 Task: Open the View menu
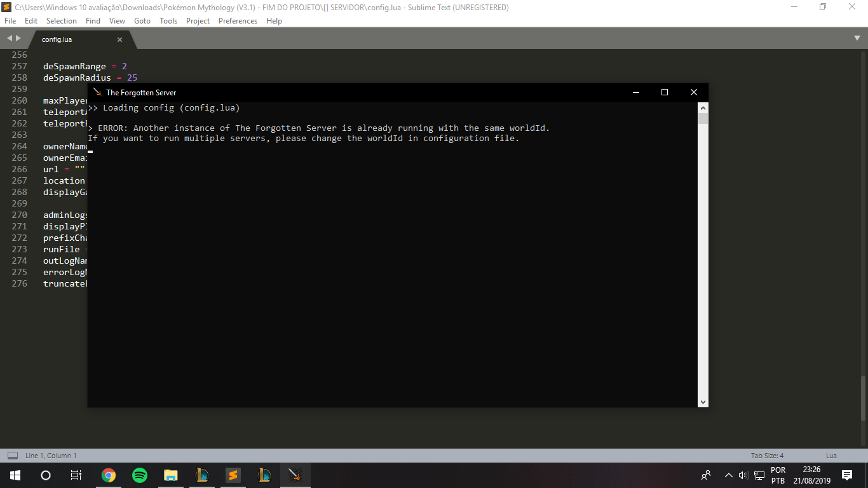tap(117, 21)
